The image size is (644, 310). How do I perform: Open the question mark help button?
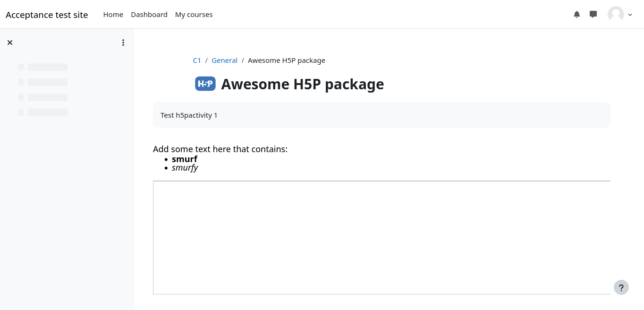(621, 287)
